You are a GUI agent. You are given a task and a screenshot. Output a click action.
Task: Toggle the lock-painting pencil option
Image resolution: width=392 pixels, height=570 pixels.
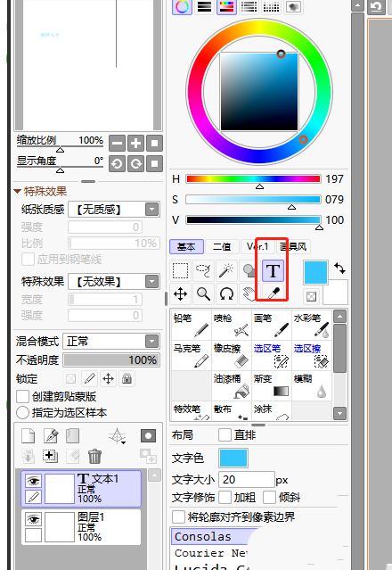click(89, 379)
